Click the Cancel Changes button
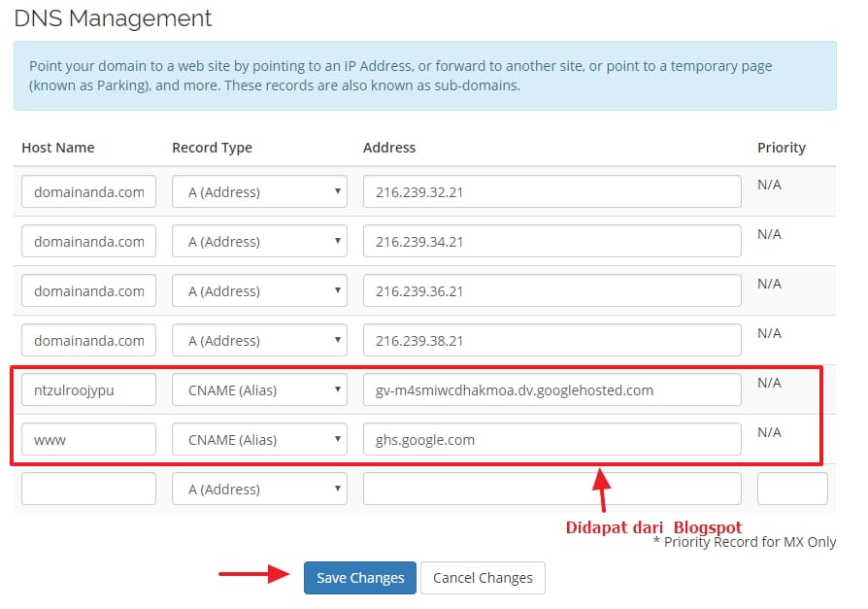The image size is (868, 609). pyautogui.click(x=483, y=578)
